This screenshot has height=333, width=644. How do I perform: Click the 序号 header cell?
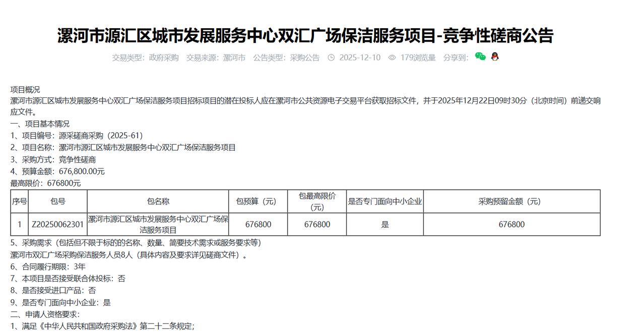(20, 201)
